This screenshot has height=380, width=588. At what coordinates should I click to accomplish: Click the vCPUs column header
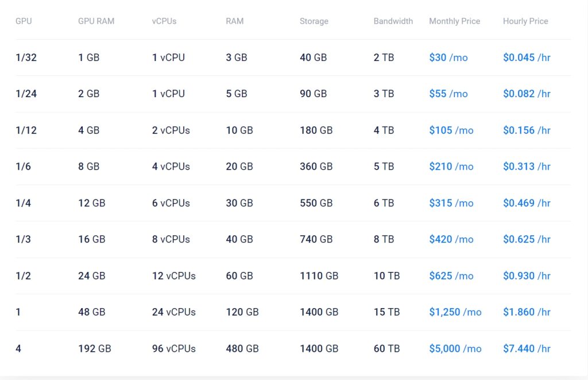click(164, 21)
